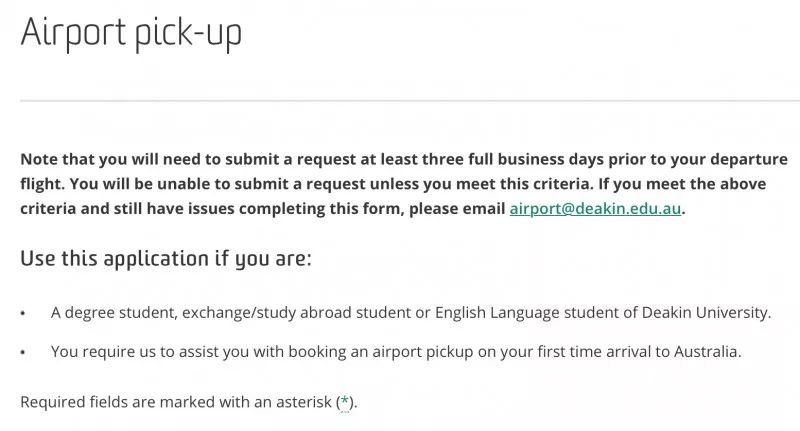800x431 pixels.
Task: Click the green required-field asterisk symbol
Action: tap(345, 401)
